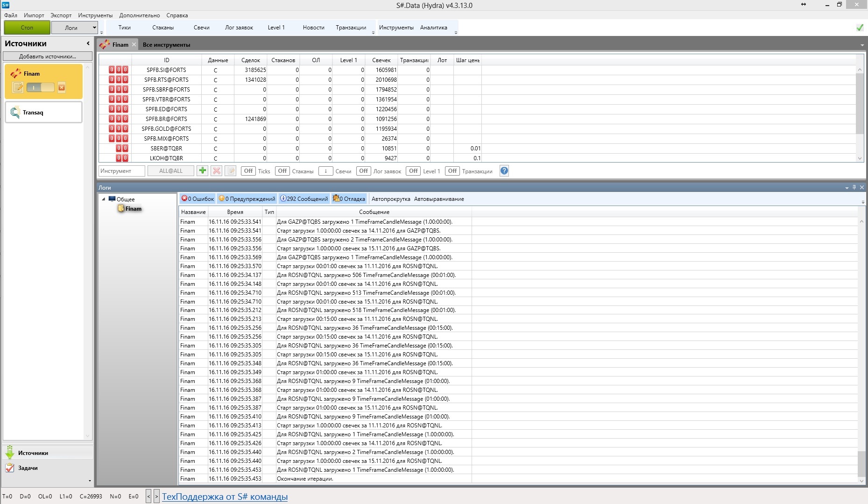This screenshot has height=504, width=868.
Task: Open the tab list dropdown arrow
Action: coord(862,45)
